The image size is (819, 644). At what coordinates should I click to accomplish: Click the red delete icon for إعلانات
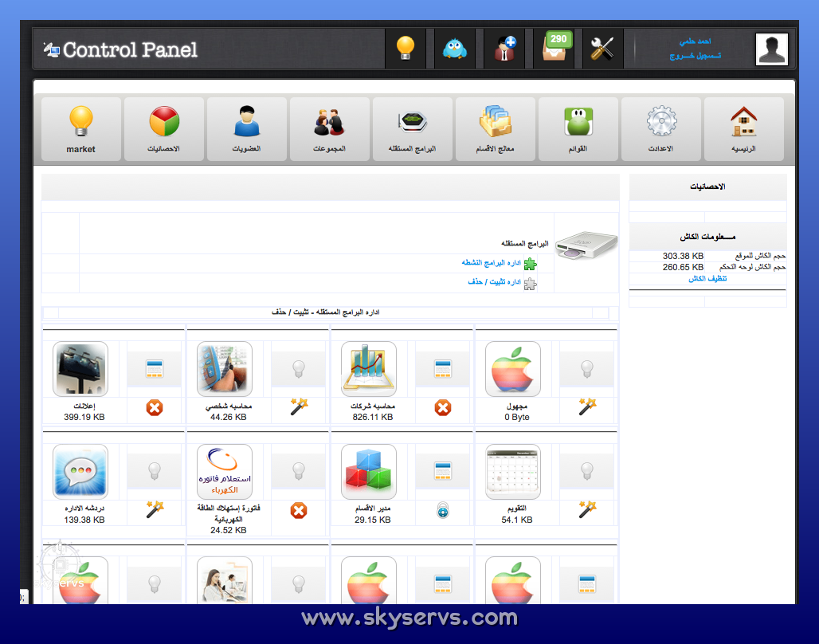(x=154, y=408)
